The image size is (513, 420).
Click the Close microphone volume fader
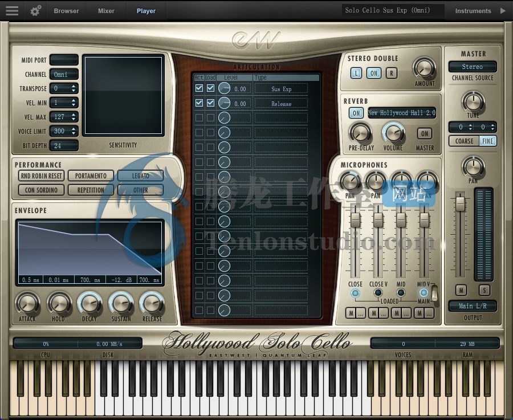pyautogui.click(x=355, y=219)
